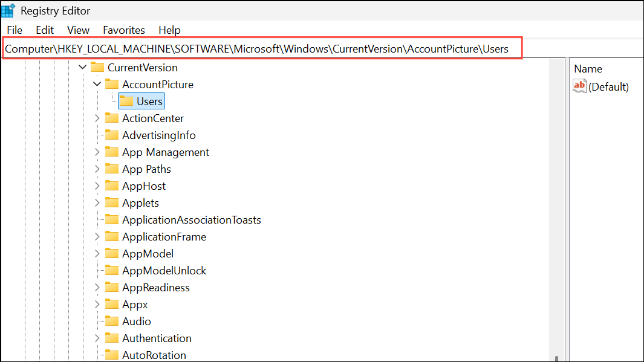Screen dimensions: 644x362
Task: Click the ApplicationAssociationToasts folder icon
Action: tap(112, 219)
